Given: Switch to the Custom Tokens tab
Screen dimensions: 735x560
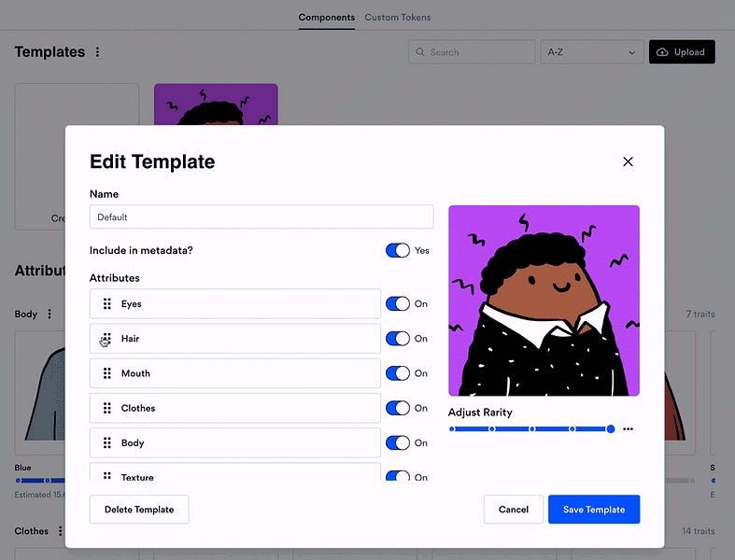Looking at the screenshot, I should click(x=397, y=17).
